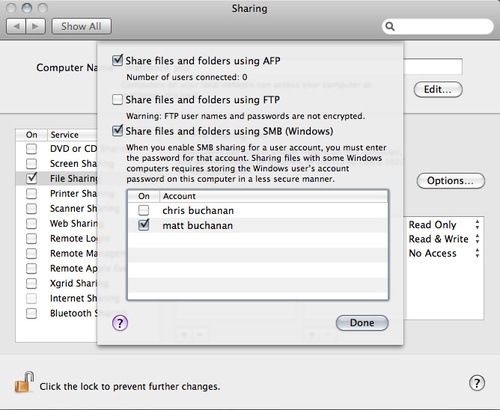Image resolution: width=500 pixels, height=410 pixels.
Task: Select DVD or CD Sharing service row
Action: click(x=57, y=149)
